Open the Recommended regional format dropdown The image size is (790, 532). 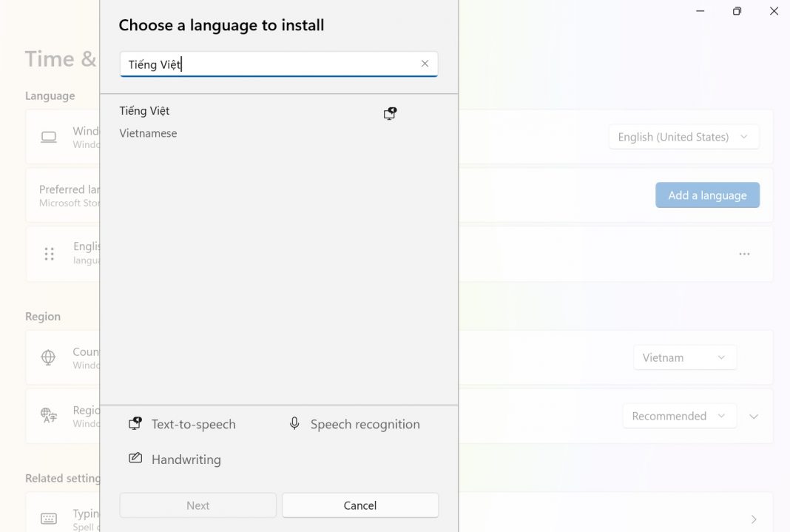(678, 416)
